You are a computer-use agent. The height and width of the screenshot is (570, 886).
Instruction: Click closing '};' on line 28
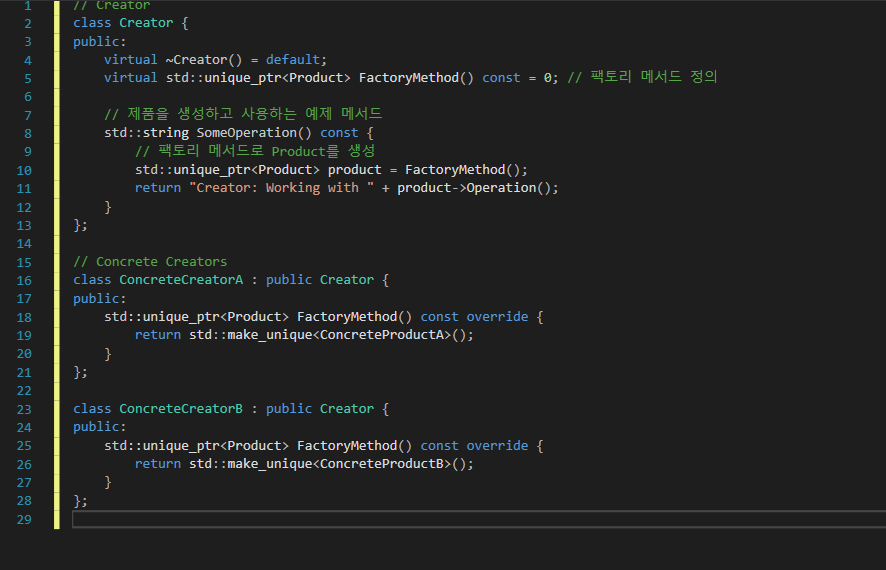80,501
